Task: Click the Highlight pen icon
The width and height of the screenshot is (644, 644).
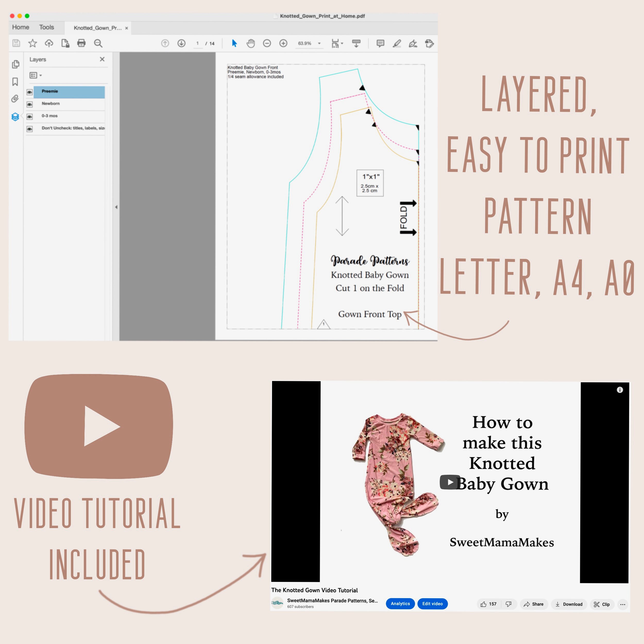Action: coord(397,43)
